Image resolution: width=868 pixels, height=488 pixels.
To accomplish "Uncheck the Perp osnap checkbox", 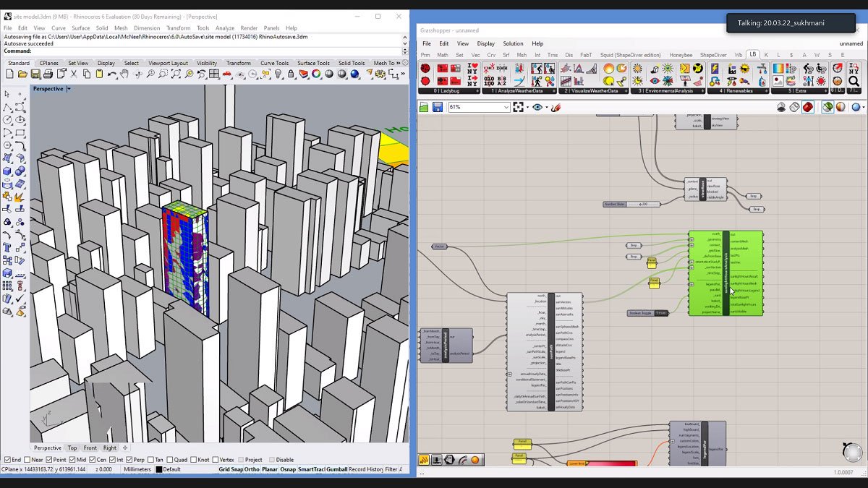I will [x=129, y=460].
